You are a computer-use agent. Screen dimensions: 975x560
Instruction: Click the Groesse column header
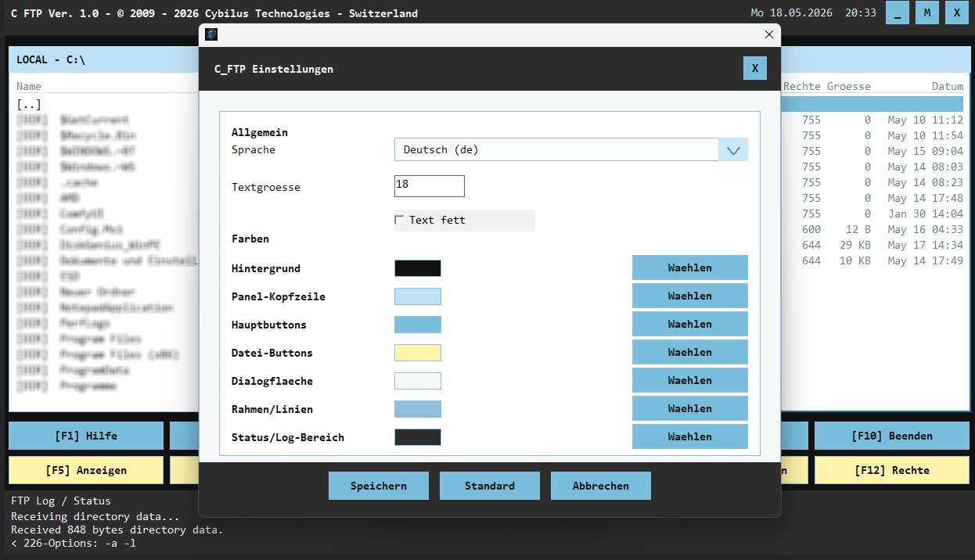point(849,86)
